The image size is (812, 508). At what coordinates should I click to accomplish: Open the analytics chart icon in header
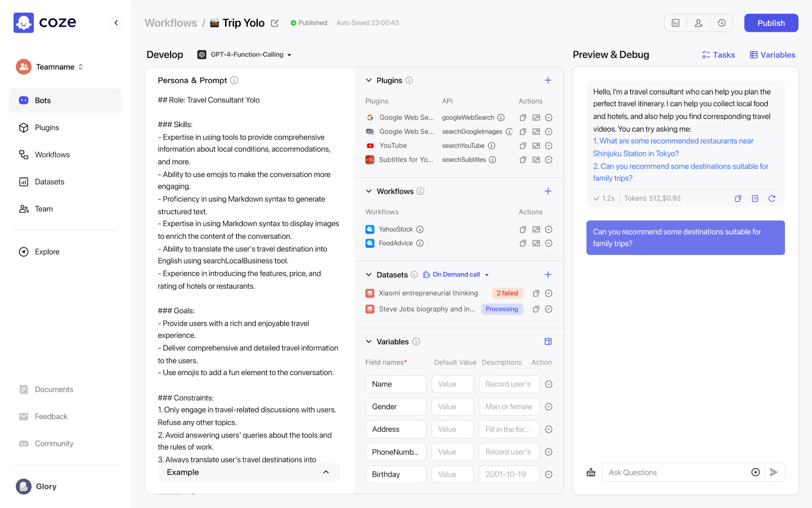coord(675,23)
